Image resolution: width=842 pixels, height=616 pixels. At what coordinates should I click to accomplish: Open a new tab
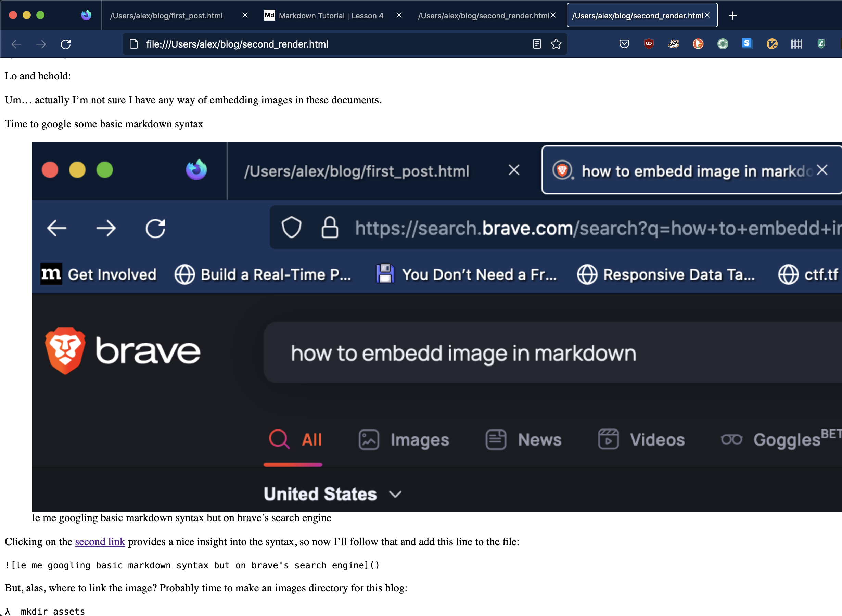pyautogui.click(x=732, y=16)
